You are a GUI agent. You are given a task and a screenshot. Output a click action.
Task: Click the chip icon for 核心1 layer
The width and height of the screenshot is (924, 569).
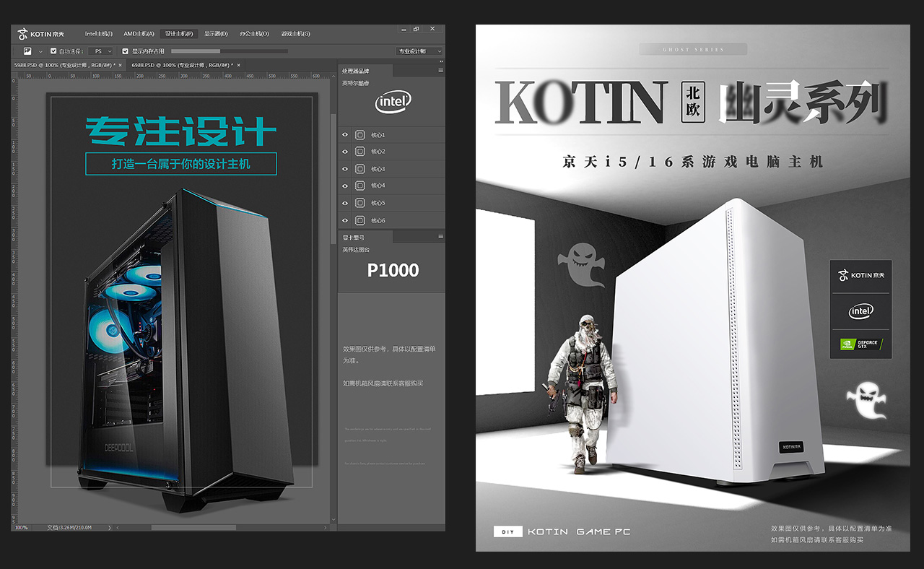(360, 135)
